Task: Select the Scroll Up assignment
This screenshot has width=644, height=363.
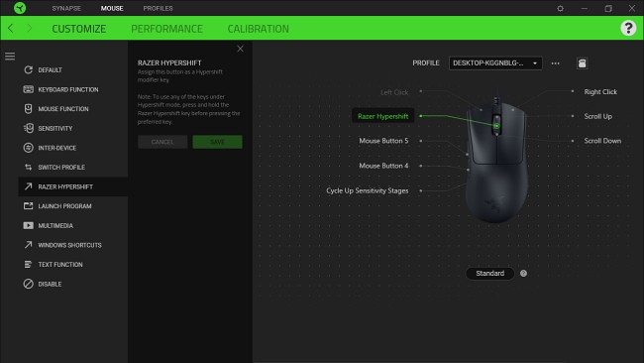Action: [x=598, y=116]
